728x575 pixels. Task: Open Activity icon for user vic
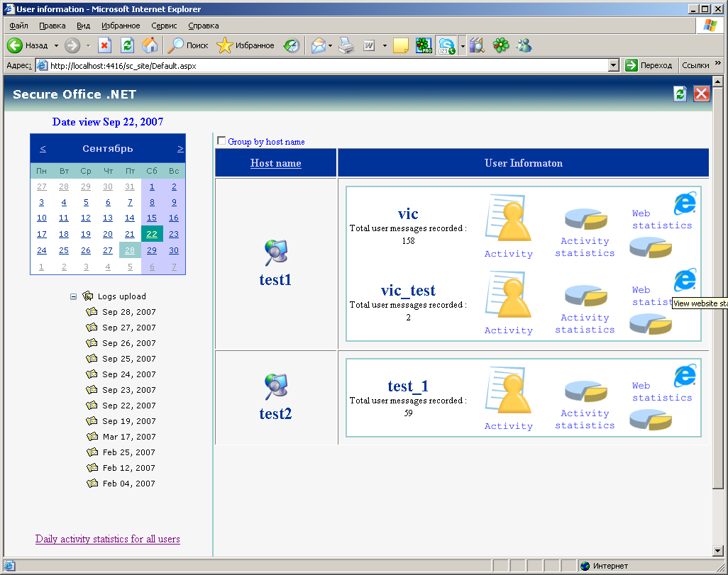coord(507,220)
